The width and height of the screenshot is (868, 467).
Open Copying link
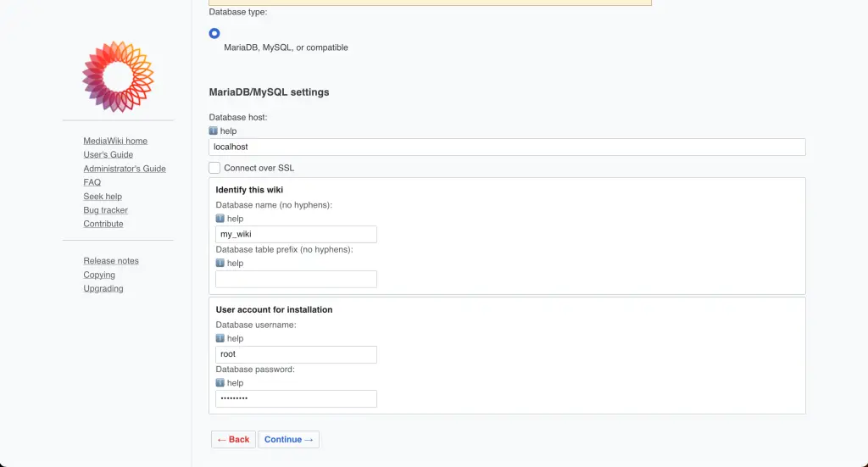coord(99,275)
